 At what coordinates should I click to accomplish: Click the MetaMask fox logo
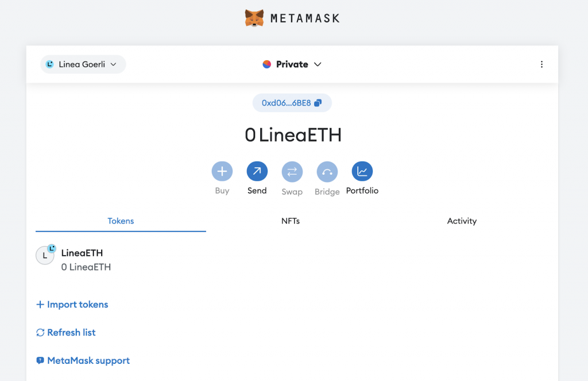[254, 17]
